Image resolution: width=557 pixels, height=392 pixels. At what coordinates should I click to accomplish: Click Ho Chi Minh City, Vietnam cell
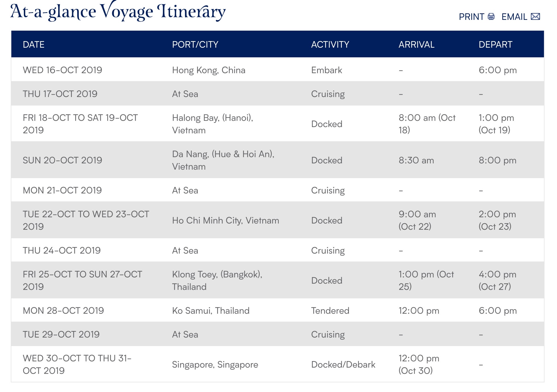click(225, 220)
